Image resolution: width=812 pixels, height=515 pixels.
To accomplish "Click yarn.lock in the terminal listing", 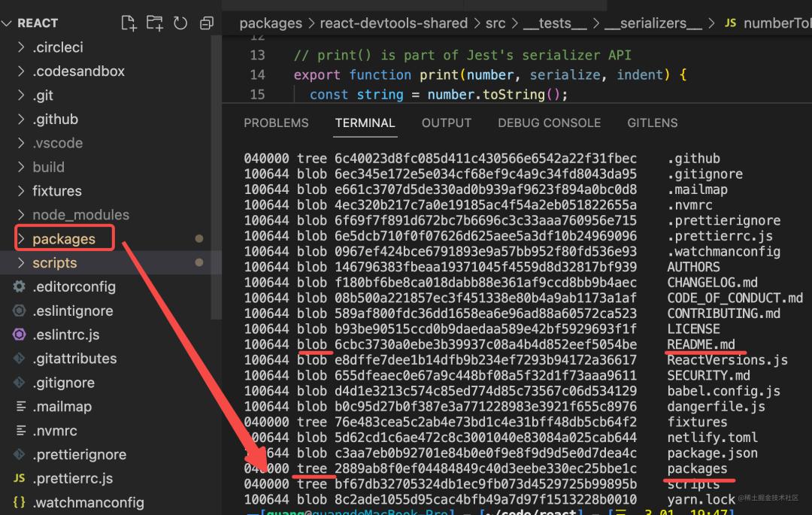I will (x=701, y=499).
